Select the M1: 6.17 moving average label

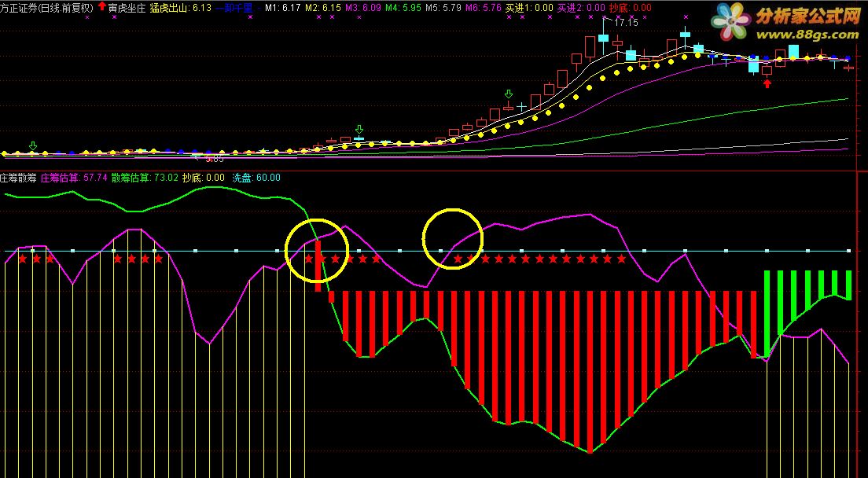(x=282, y=8)
